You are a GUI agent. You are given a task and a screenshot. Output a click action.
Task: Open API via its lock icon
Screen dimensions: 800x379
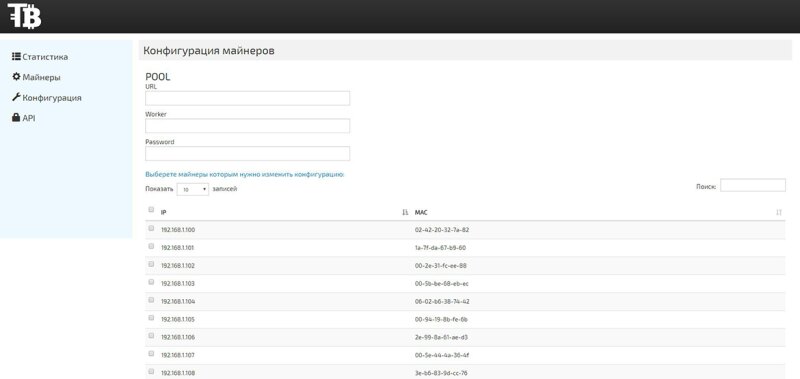point(16,118)
